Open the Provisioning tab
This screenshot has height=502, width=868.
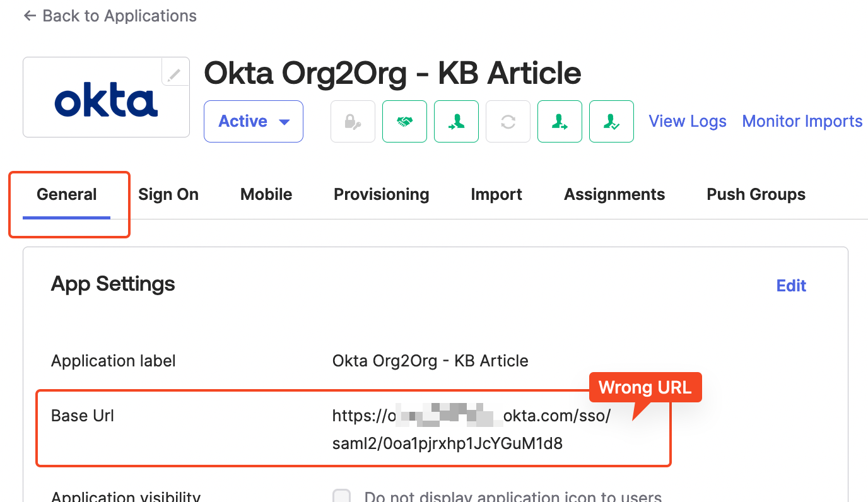coord(382,194)
